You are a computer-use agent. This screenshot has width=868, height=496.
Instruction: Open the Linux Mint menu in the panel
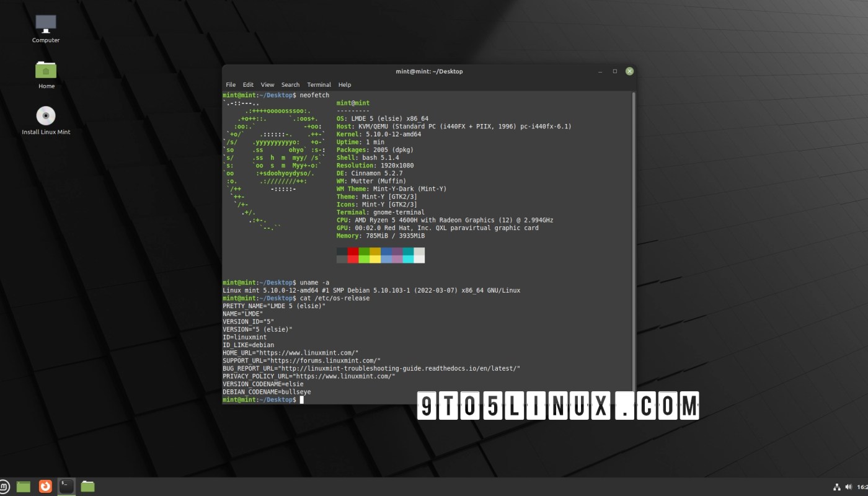pos(5,486)
